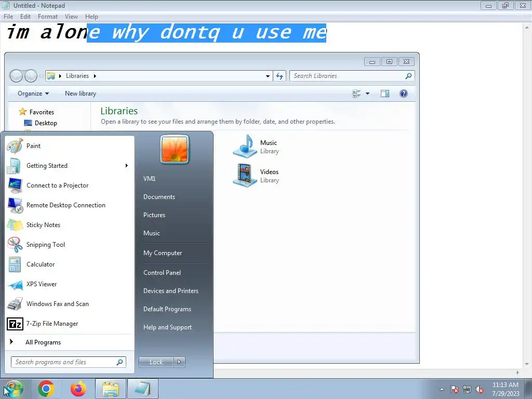Select Desktop in the navigation pane
This screenshot has height=399, width=532.
click(x=46, y=123)
